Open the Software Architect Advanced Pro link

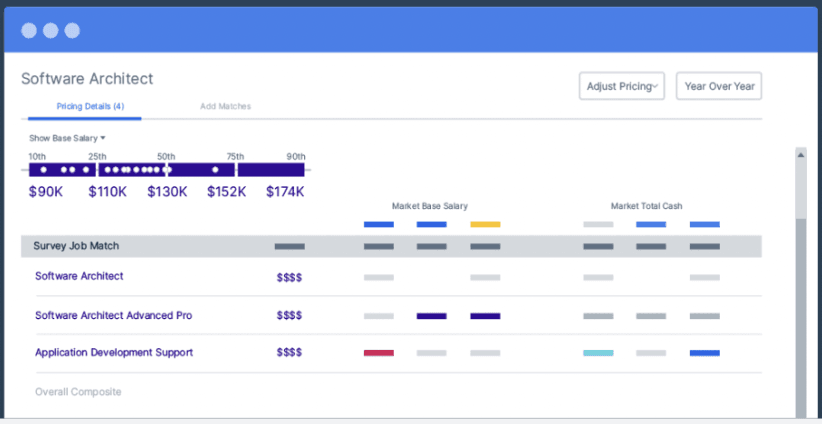click(113, 315)
